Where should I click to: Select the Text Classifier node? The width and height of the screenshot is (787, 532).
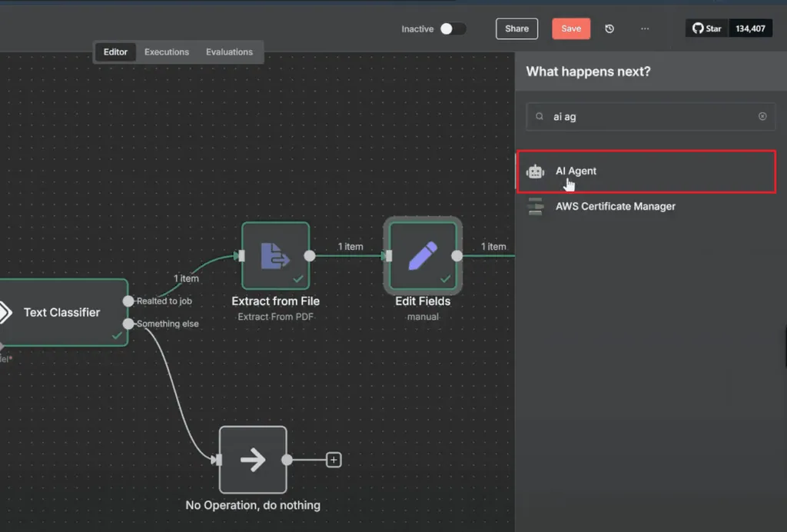tap(61, 312)
